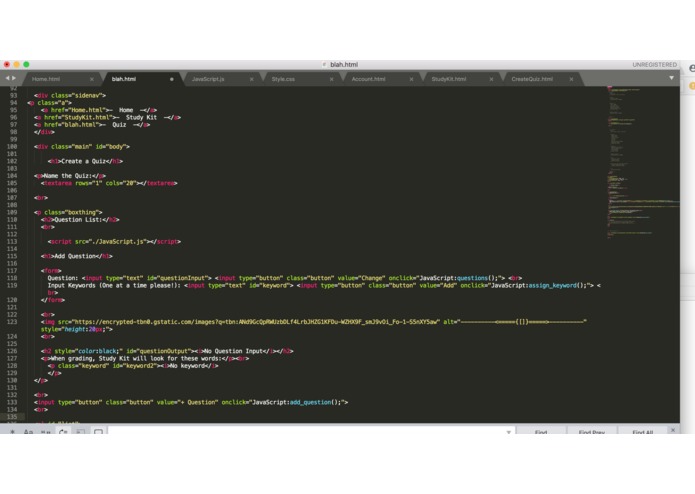
Task: Click the Find All button
Action: pyautogui.click(x=642, y=431)
